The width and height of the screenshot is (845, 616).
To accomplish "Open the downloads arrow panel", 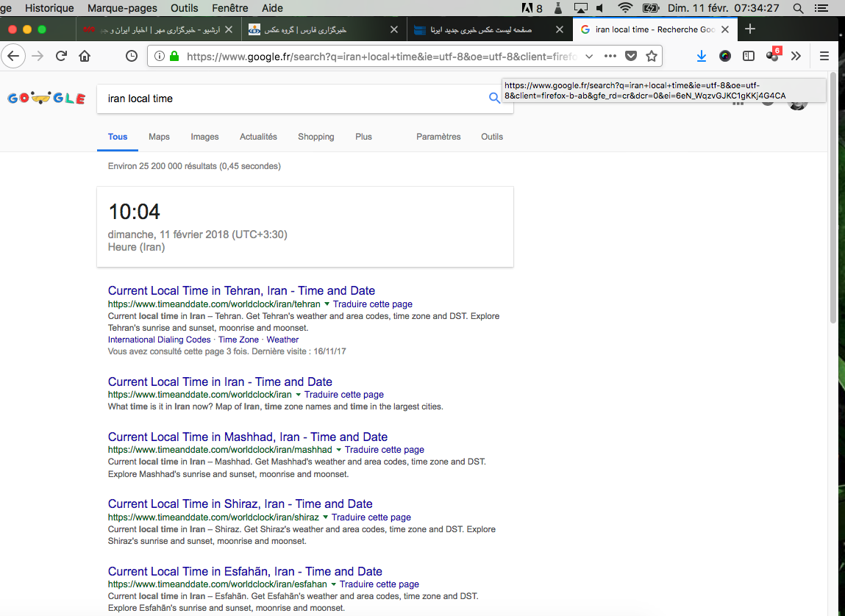I will coord(701,56).
